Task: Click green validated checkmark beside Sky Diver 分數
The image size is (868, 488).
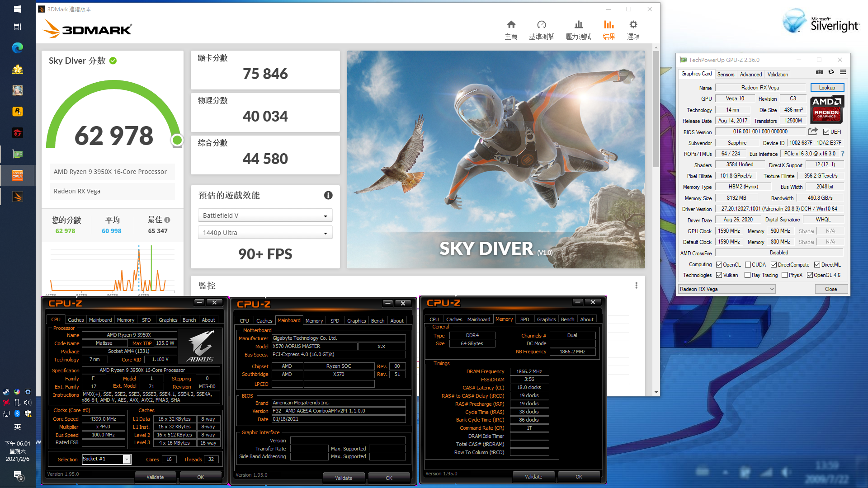Action: coord(113,61)
